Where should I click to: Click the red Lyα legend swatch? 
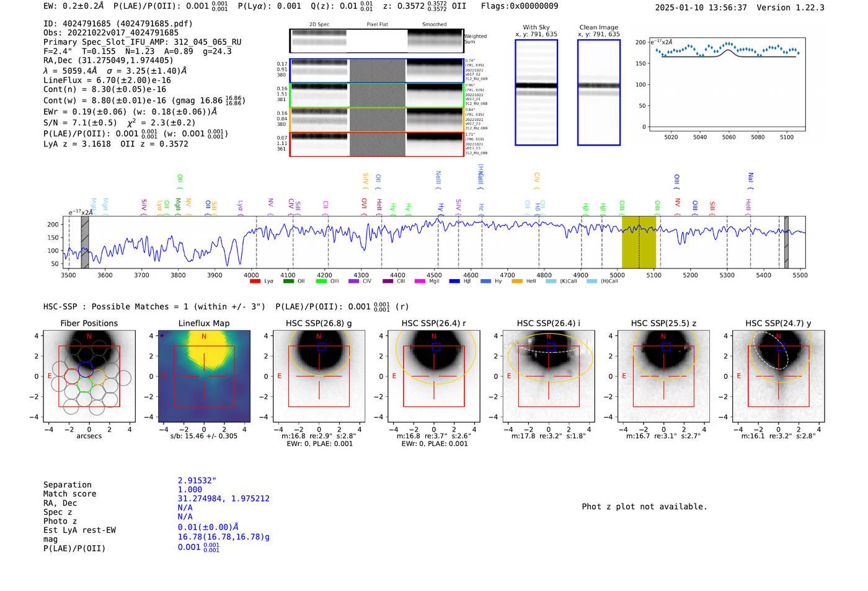(255, 282)
